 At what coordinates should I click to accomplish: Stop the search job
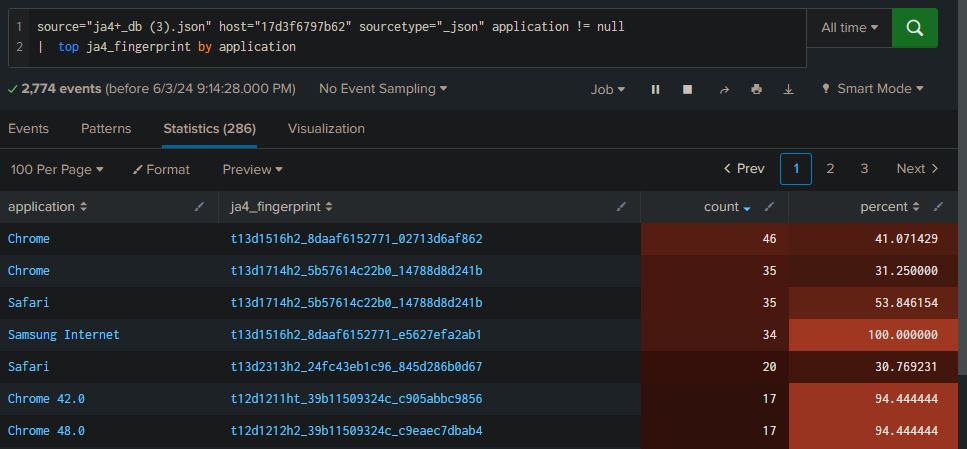pyautogui.click(x=688, y=89)
